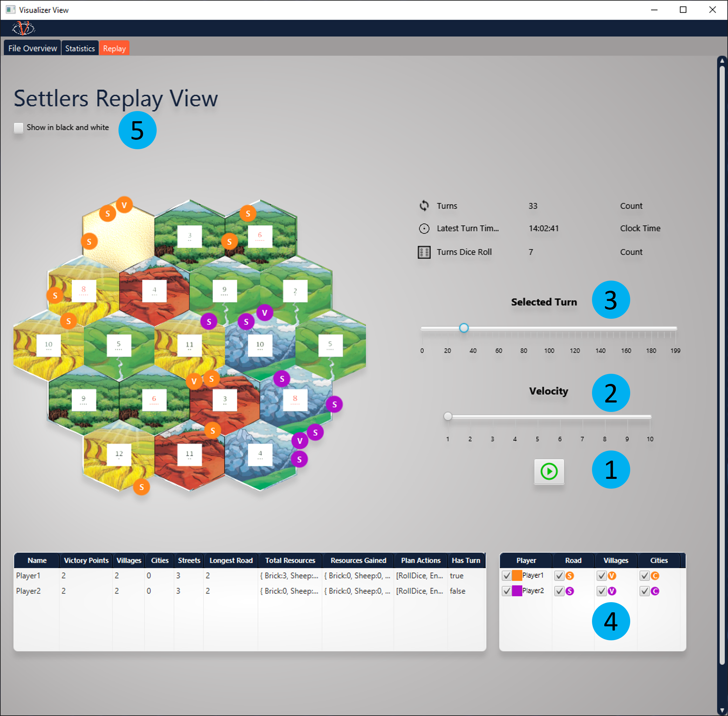Click the Turns Dice Roll dice icon
This screenshot has height=716, width=728.
point(424,252)
